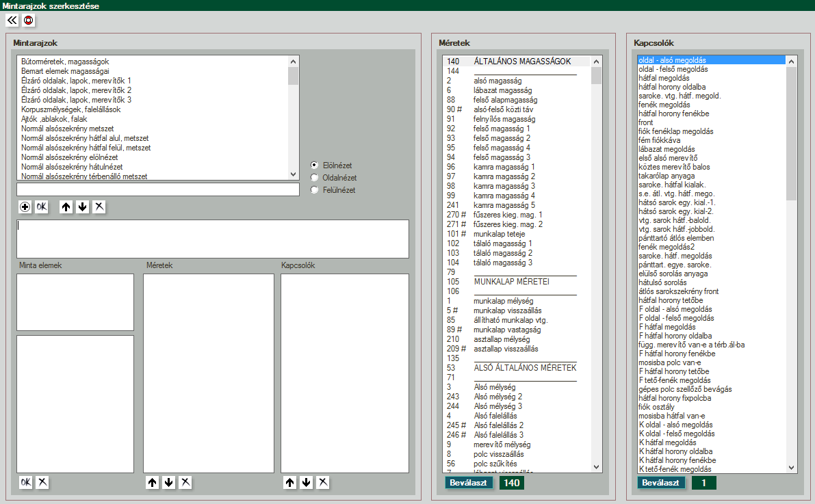Click Beválaszt button under Méretek list
815x504 pixels.
[x=469, y=483]
